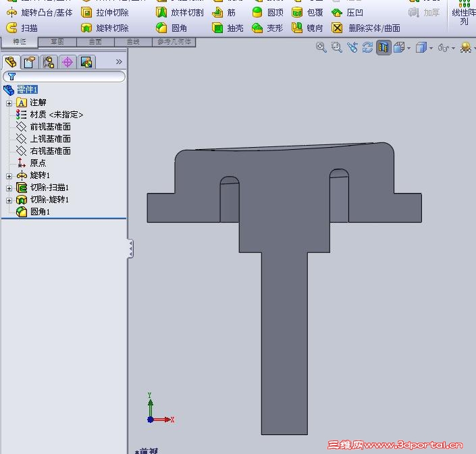This screenshot has height=454, width=476.
Task: Select the 右视基准面 right plane
Action: (44, 151)
